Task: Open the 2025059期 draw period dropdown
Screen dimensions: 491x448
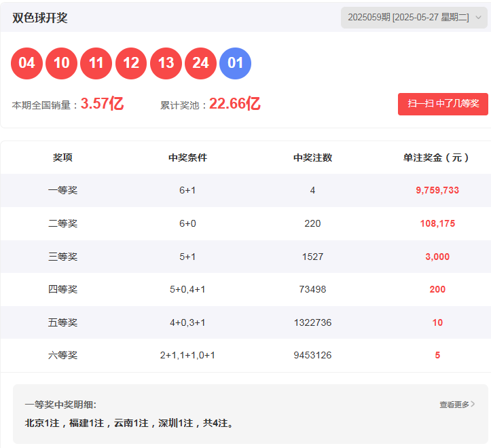Action: point(408,18)
